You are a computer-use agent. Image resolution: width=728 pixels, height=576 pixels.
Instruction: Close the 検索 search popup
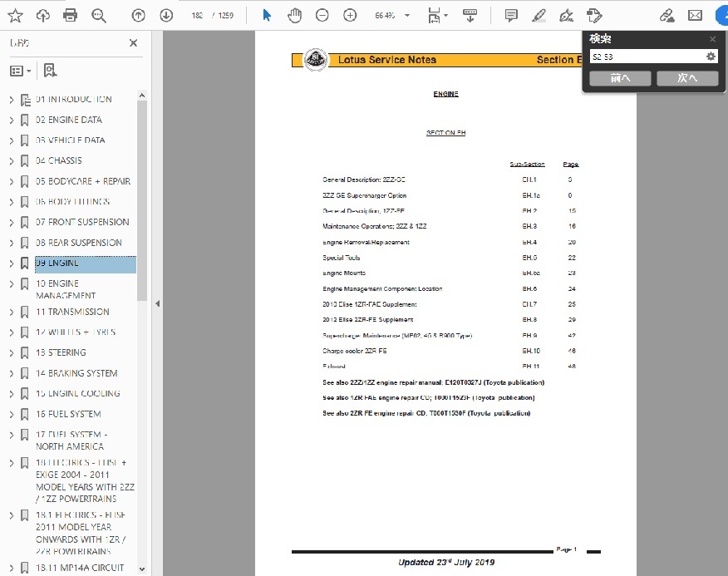click(713, 39)
